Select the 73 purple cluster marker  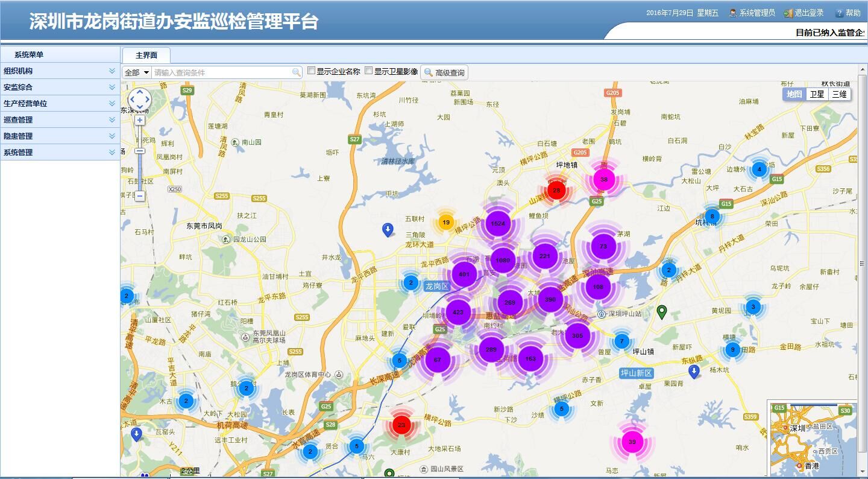coord(603,247)
